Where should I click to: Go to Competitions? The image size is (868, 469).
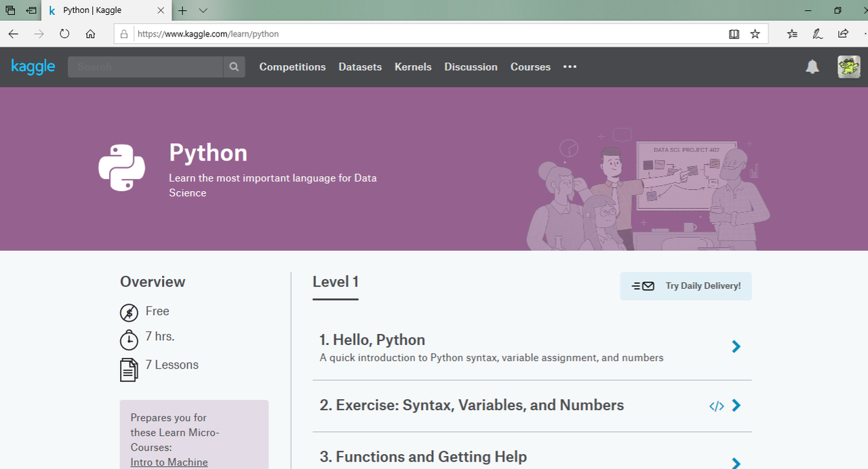click(x=292, y=67)
